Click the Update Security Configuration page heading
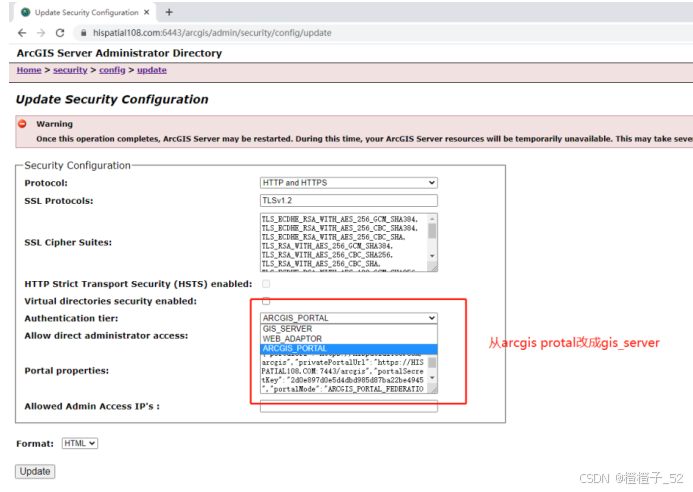Viewport: 693px width, 492px height. point(112,99)
